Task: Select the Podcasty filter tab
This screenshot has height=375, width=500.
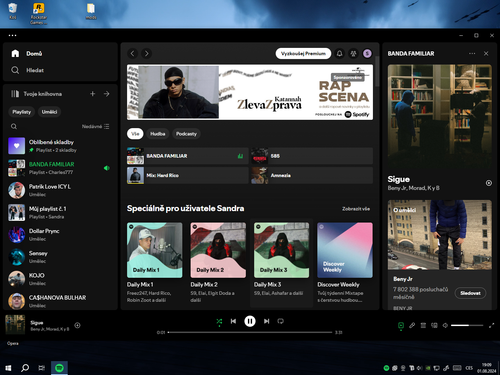Action: coord(186,134)
